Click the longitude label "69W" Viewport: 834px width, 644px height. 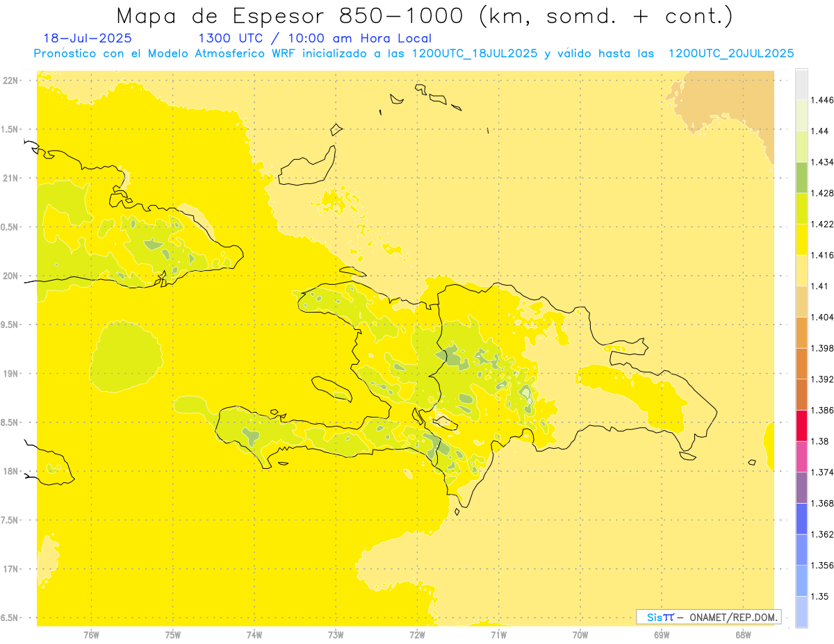click(662, 634)
